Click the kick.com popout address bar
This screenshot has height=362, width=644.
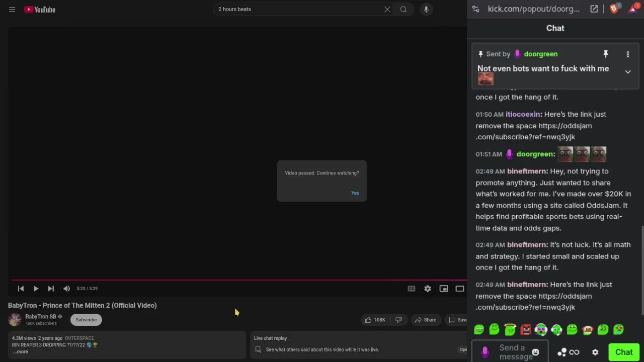(x=533, y=9)
